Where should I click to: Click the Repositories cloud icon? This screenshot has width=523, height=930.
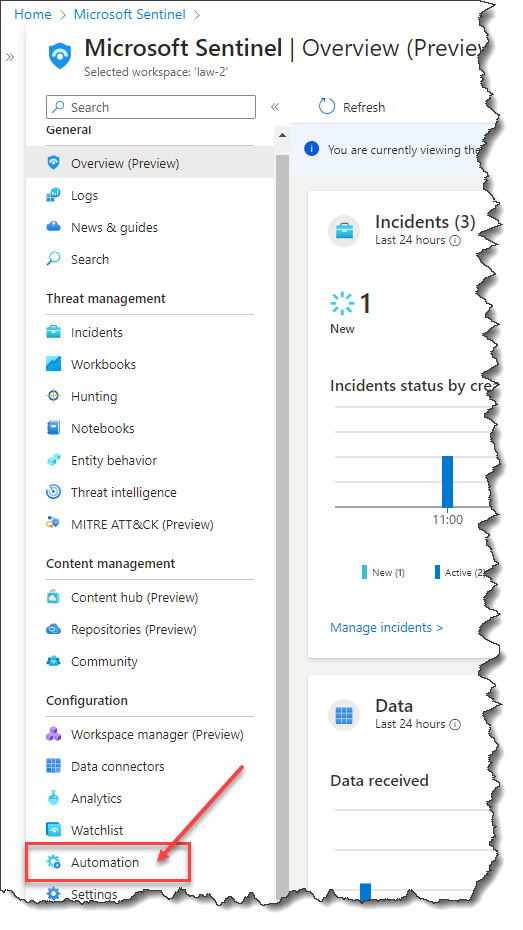pos(53,629)
